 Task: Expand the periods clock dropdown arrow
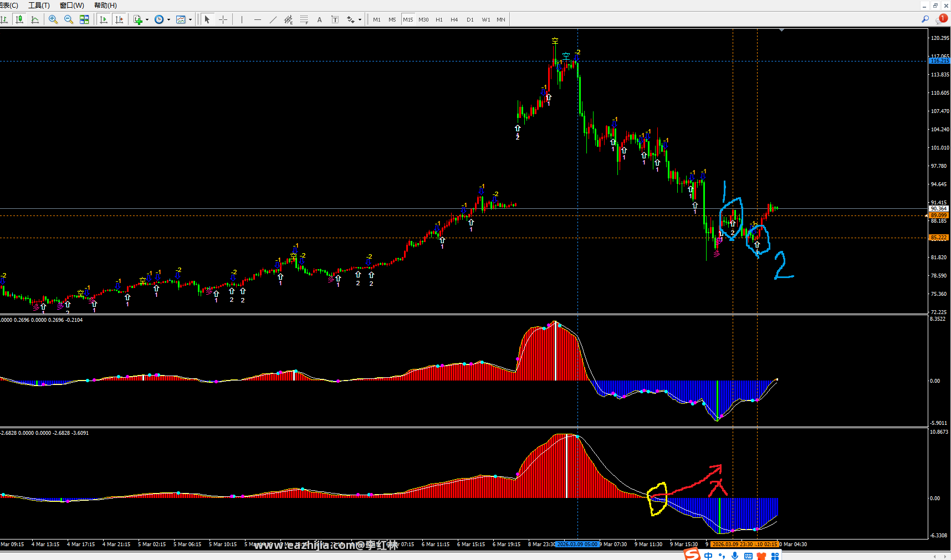(168, 19)
